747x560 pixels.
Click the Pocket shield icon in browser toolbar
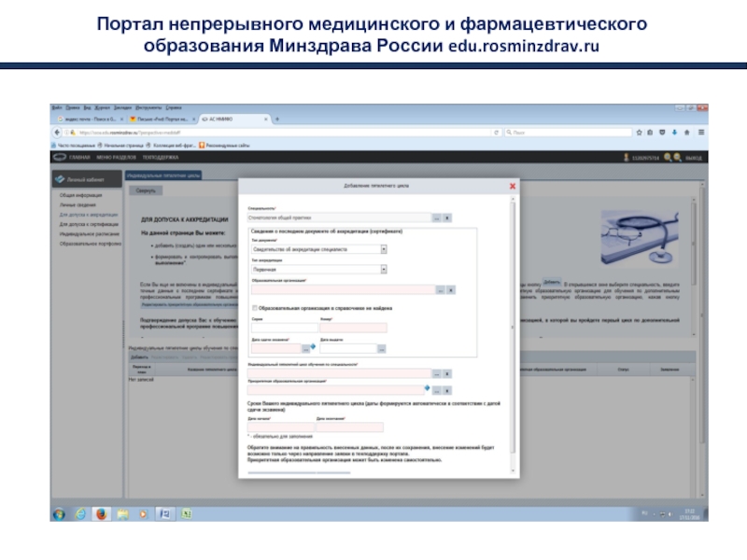coord(662,133)
